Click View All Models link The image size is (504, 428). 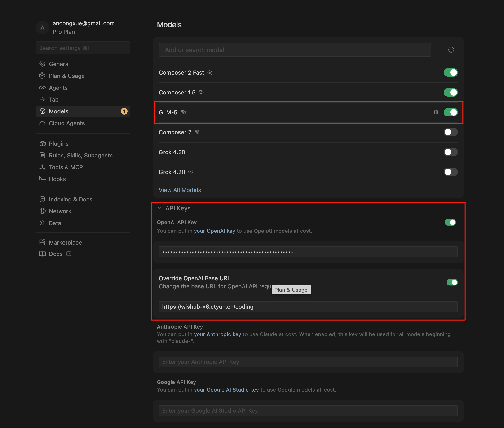pos(180,190)
